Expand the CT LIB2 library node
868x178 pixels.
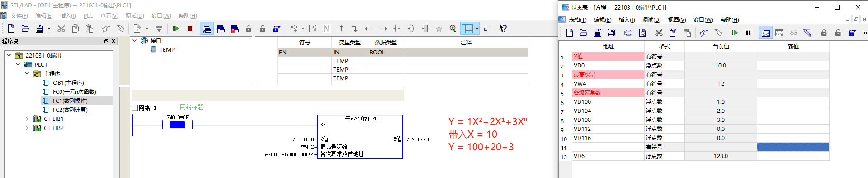point(27,128)
